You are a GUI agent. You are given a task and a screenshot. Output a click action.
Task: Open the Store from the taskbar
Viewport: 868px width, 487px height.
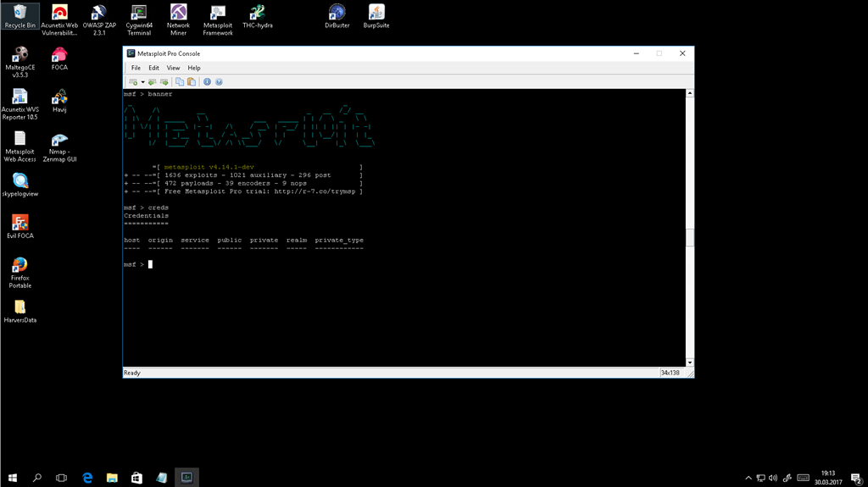pos(136,478)
